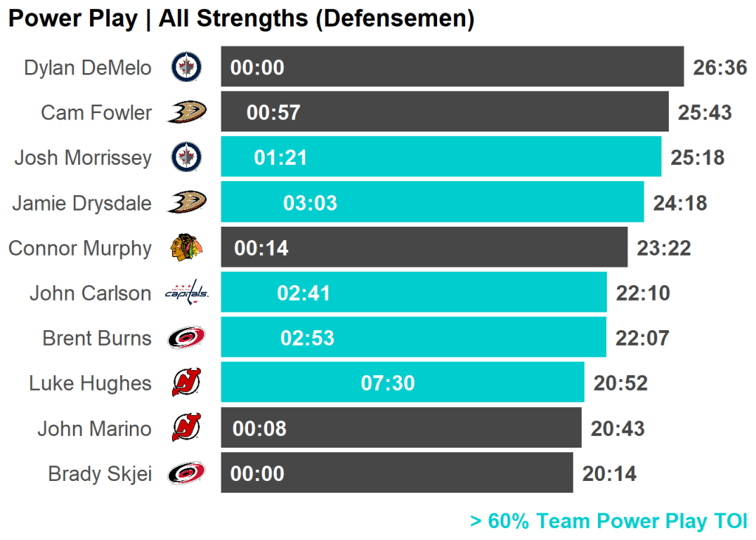Select the Blackhawks logo next to Connor Murphy
This screenshot has height=540, width=756.
click(x=186, y=247)
